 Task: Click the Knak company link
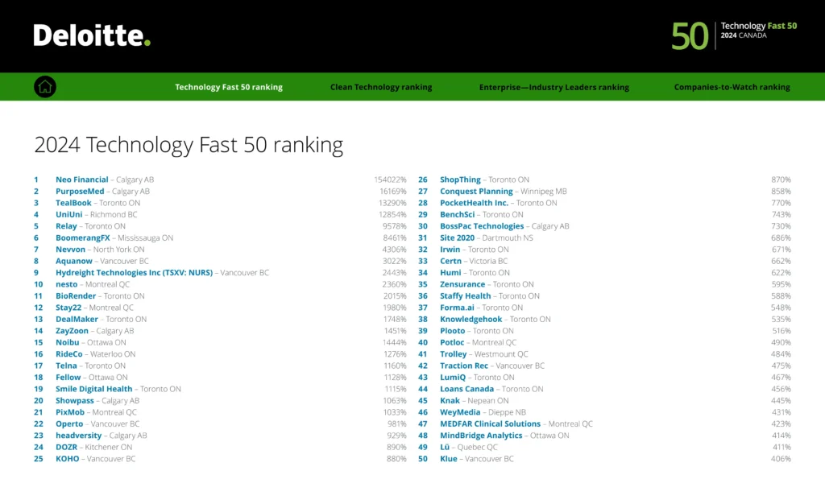(x=450, y=400)
